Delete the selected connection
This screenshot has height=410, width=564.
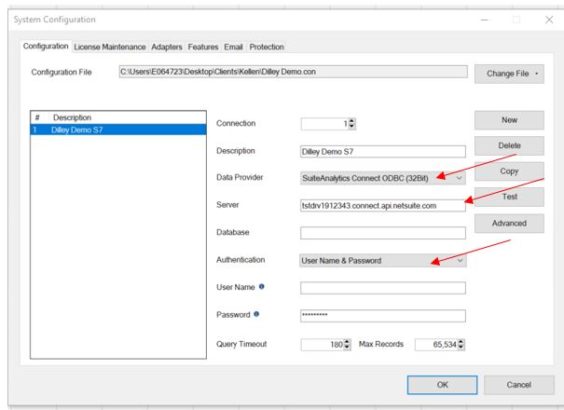(x=509, y=146)
